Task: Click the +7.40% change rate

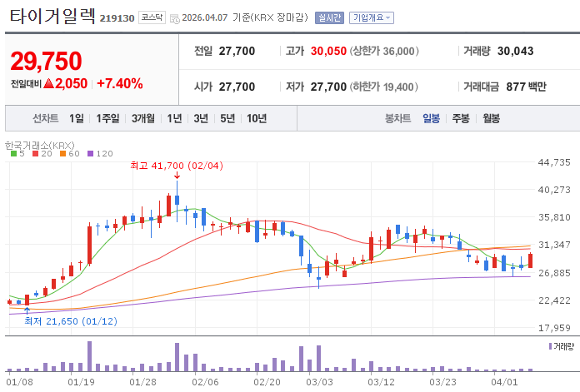Action: 120,83
